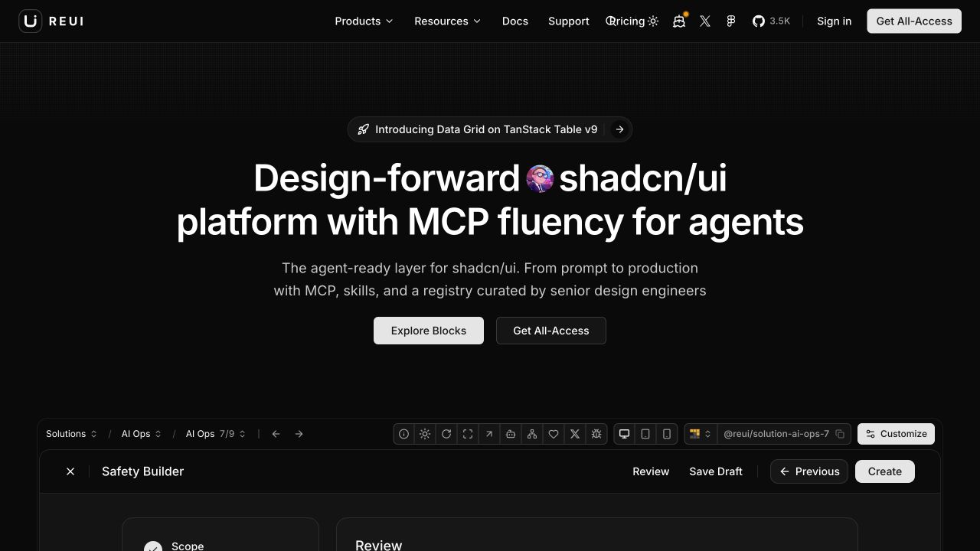The image size is (980, 551).
Task: Click Review in Safety Builder header
Action: pyautogui.click(x=651, y=471)
